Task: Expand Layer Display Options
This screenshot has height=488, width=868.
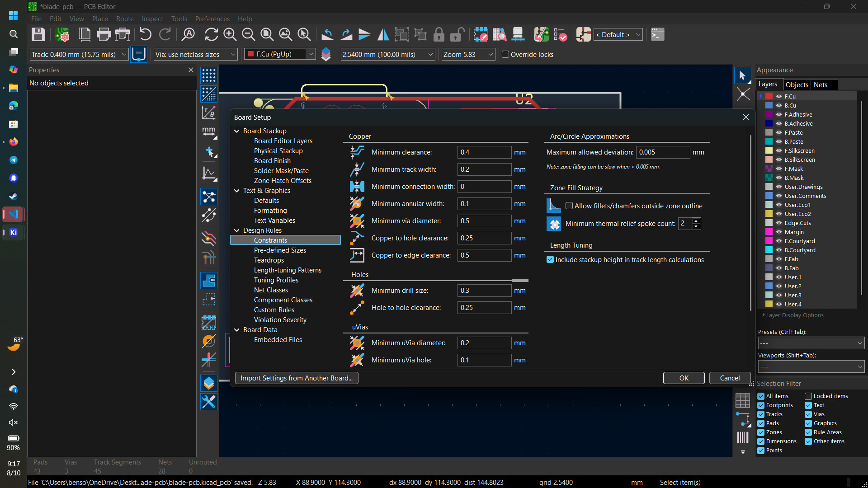Action: click(793, 315)
